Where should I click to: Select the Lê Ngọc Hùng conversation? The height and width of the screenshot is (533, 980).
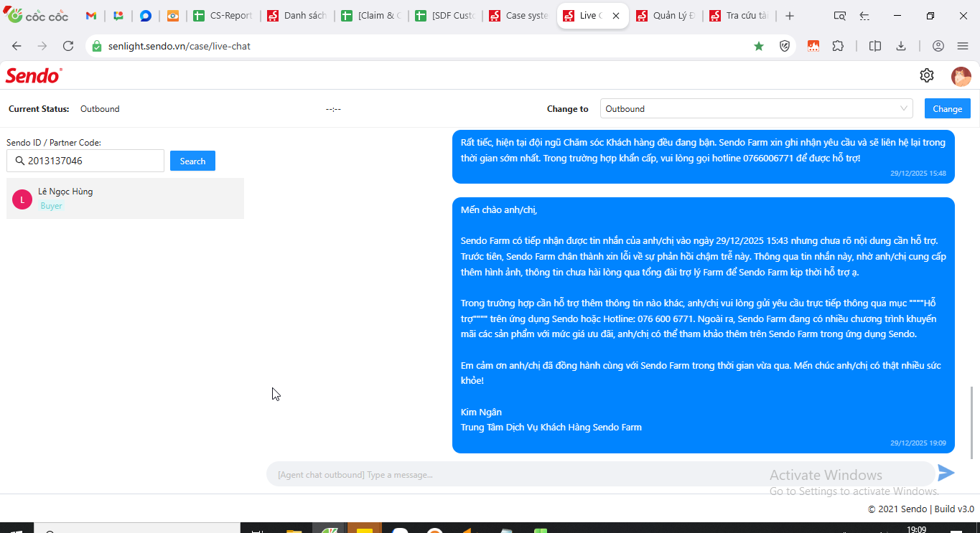(125, 198)
